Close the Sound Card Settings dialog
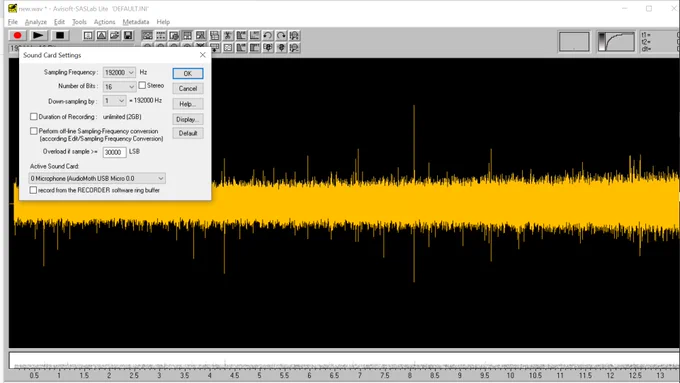This screenshot has height=383, width=680. 203,55
